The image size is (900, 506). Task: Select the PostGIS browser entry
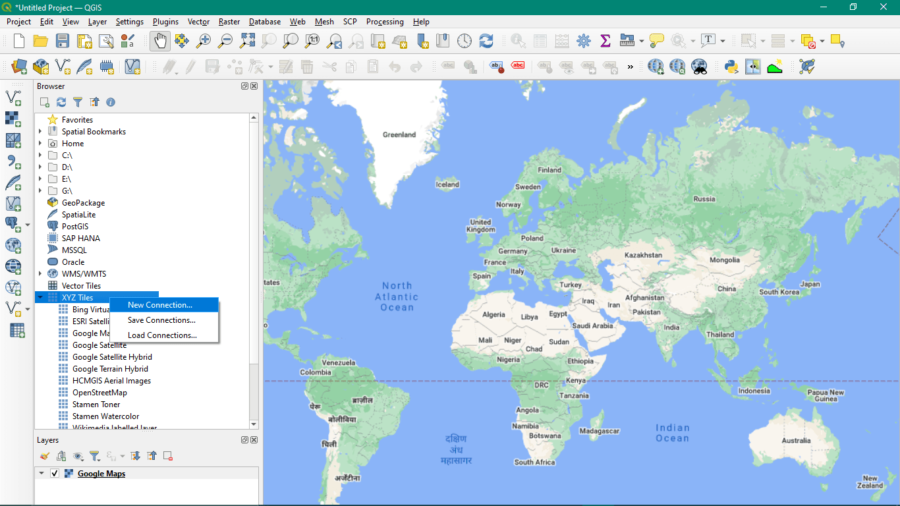coord(75,227)
